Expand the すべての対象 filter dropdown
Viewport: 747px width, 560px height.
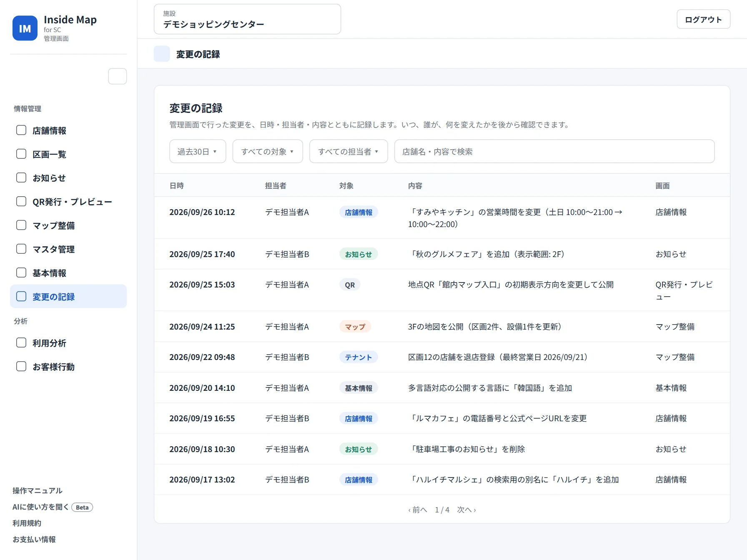point(268,151)
